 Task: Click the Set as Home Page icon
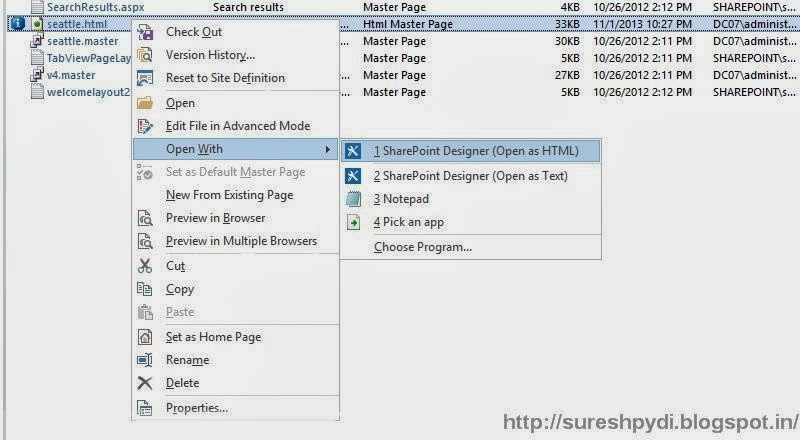click(145, 337)
